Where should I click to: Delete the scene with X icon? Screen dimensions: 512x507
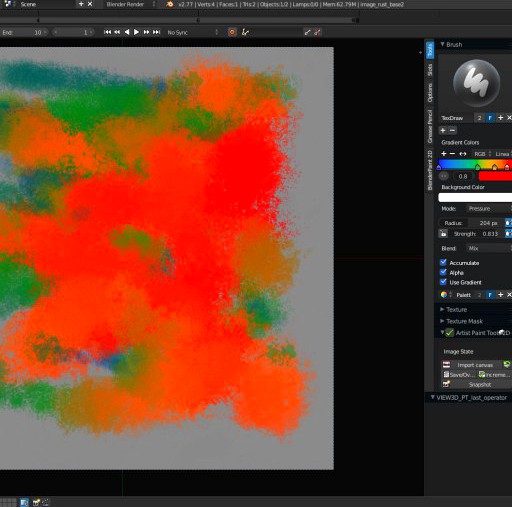point(90,4)
